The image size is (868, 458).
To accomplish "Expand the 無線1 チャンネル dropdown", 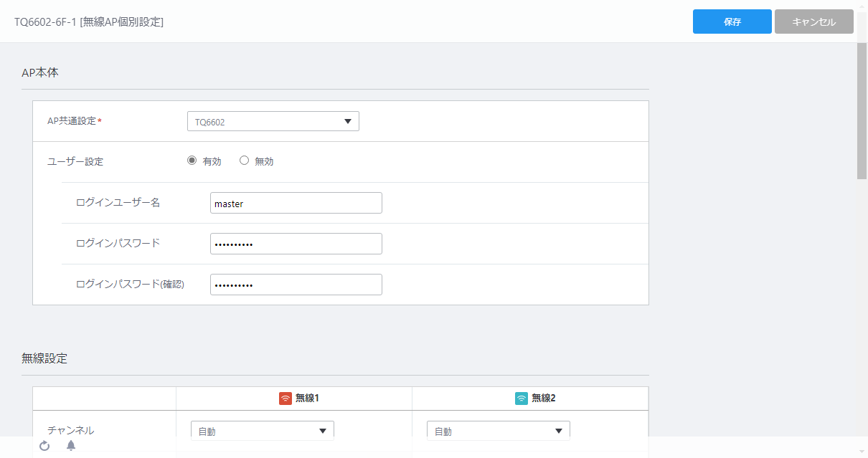I will 263,431.
